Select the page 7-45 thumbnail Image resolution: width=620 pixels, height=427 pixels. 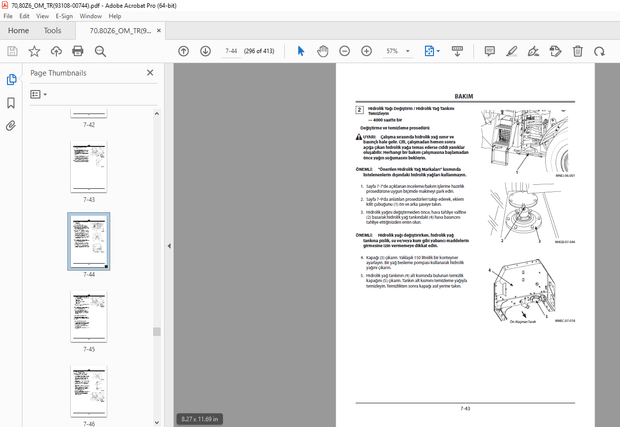tap(89, 316)
